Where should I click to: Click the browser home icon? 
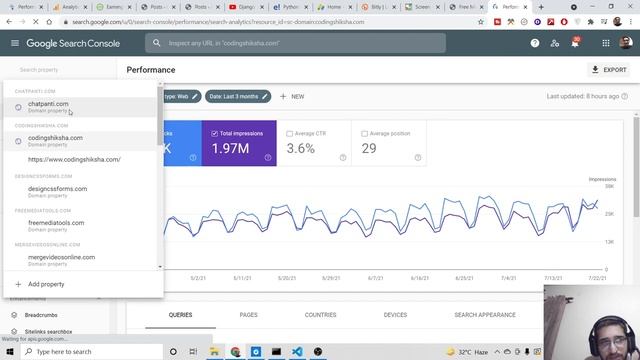click(49, 22)
